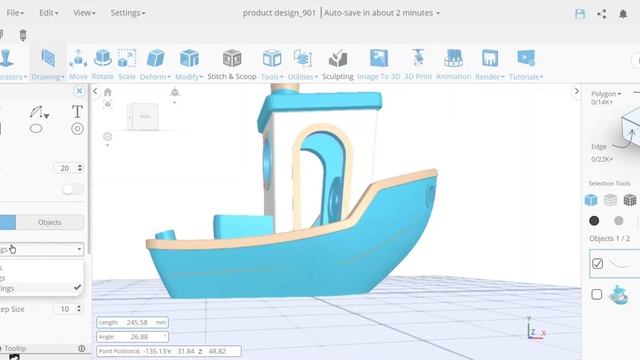The width and height of the screenshot is (640, 360).
Task: Open the Drawing tools menu
Action: (48, 64)
